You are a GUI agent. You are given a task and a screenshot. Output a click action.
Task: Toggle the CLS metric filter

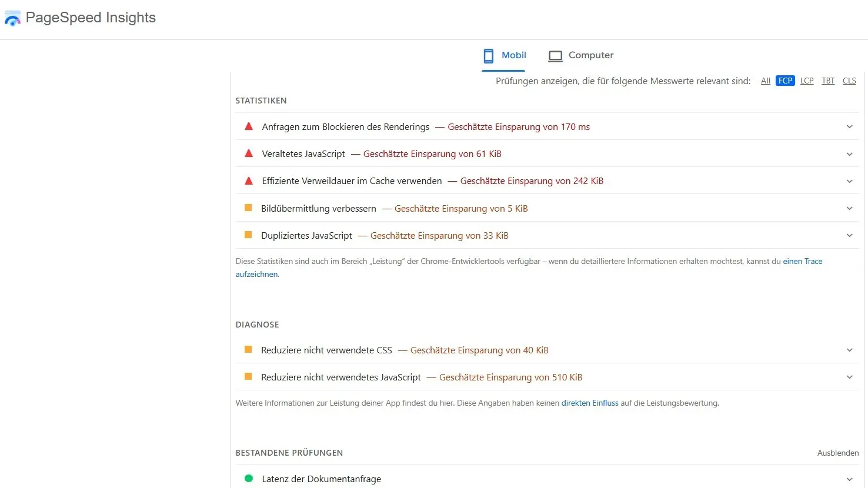coord(849,81)
